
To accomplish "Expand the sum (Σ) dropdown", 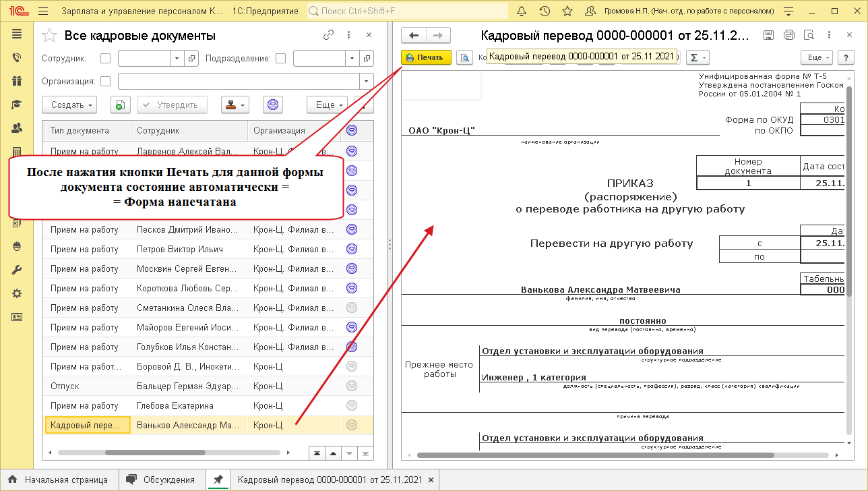I will [x=697, y=58].
